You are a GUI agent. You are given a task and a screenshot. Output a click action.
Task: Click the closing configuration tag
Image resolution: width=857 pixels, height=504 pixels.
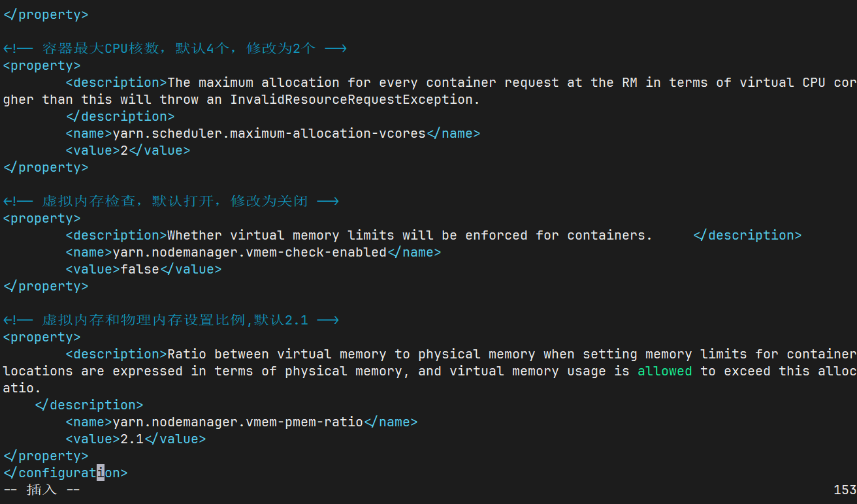pyautogui.click(x=65, y=473)
